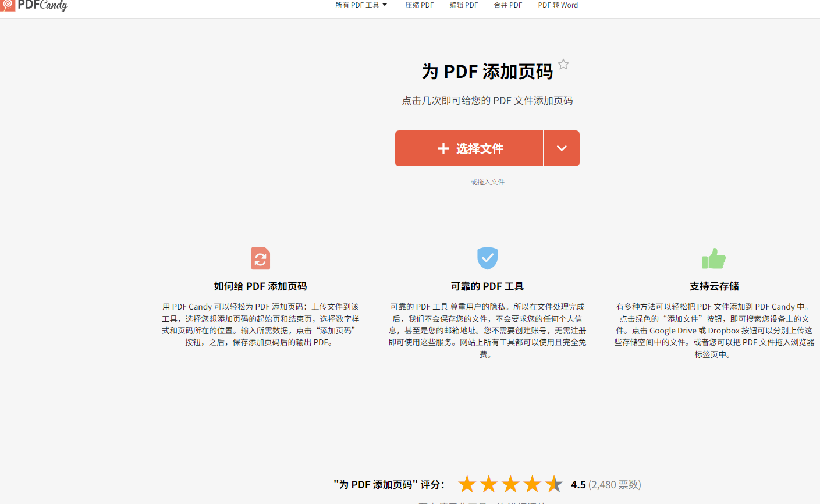820x504 pixels.
Task: Open 压缩 PDF from the top navigation
Action: click(419, 5)
